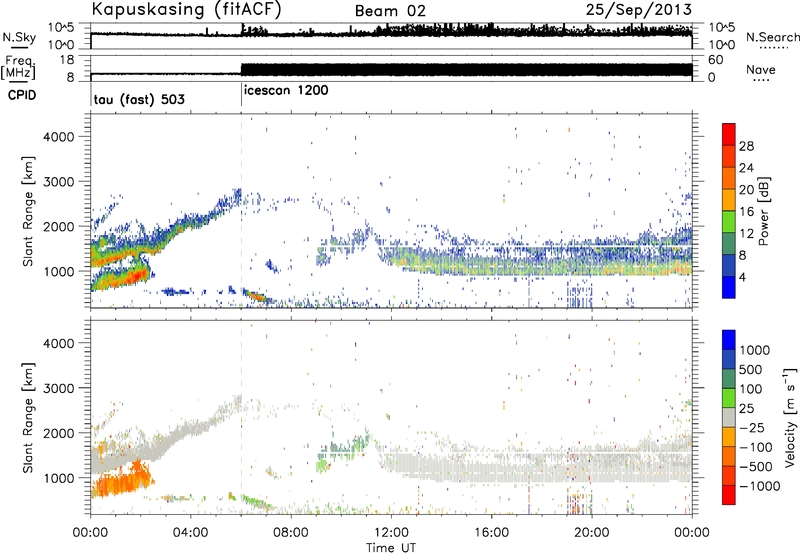
Task: Click the 12:00 time axis label
Action: point(391,533)
